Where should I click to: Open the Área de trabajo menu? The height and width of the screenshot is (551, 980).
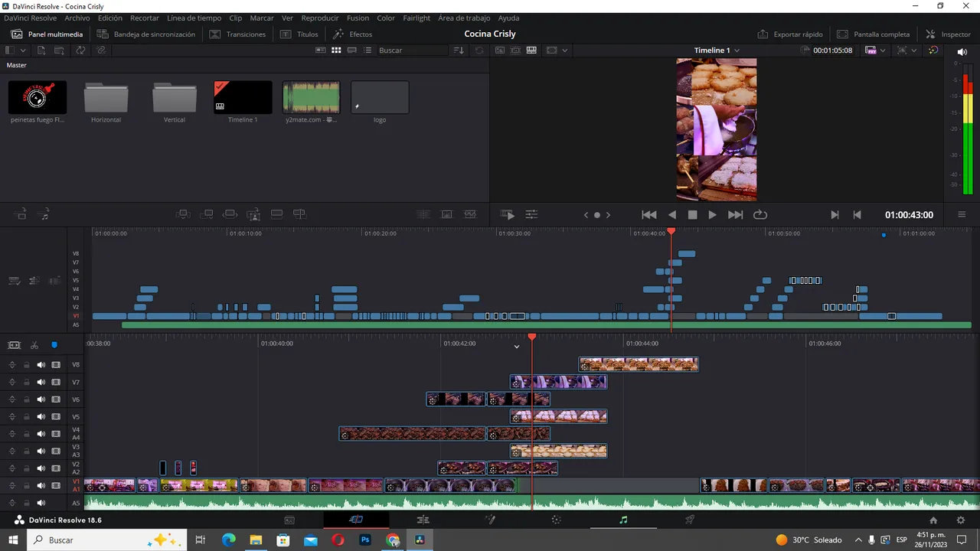tap(465, 18)
